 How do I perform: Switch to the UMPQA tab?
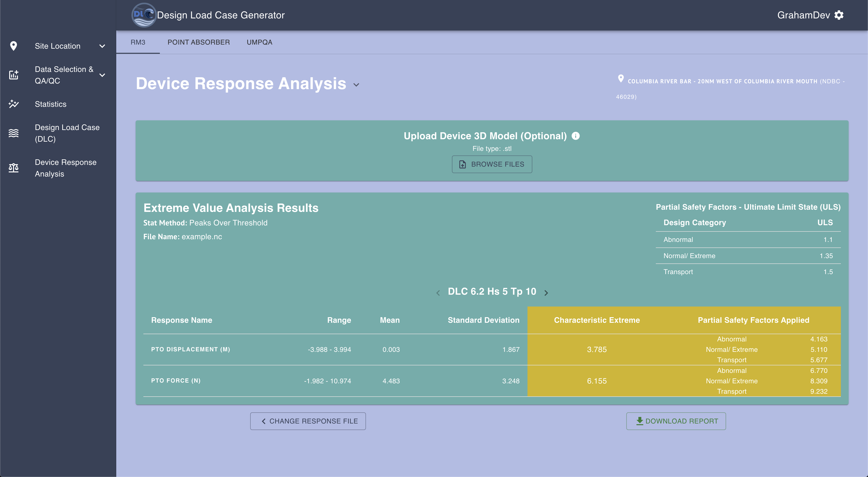[x=259, y=42]
